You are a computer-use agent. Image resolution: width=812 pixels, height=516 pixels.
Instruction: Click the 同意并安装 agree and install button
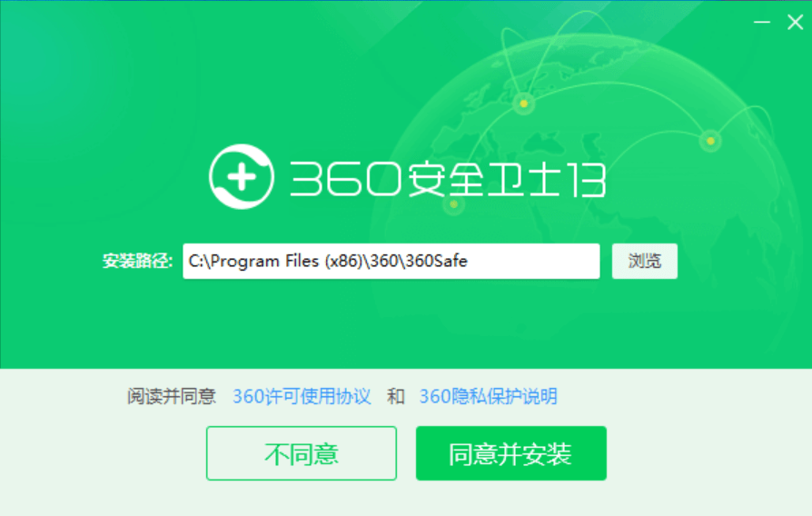click(511, 453)
